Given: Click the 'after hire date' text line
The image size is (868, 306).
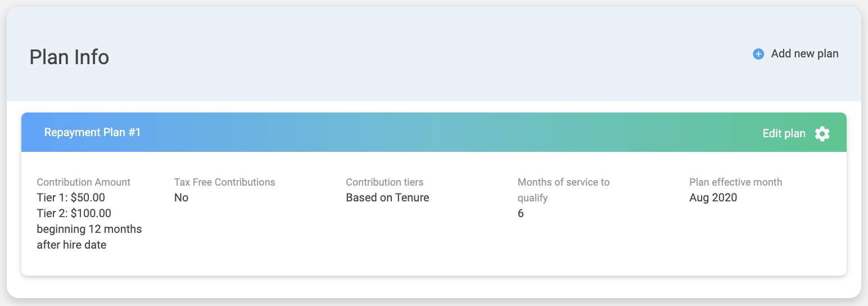Looking at the screenshot, I should coord(71,245).
